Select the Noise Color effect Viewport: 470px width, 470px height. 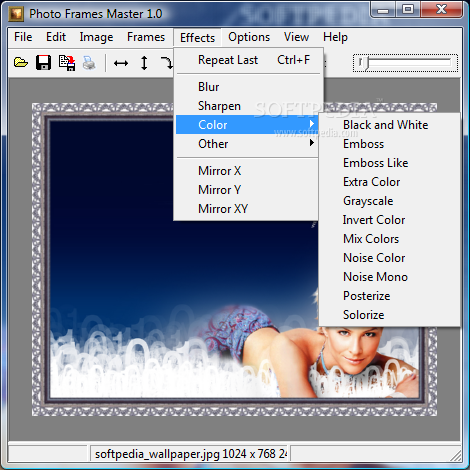click(x=390, y=258)
